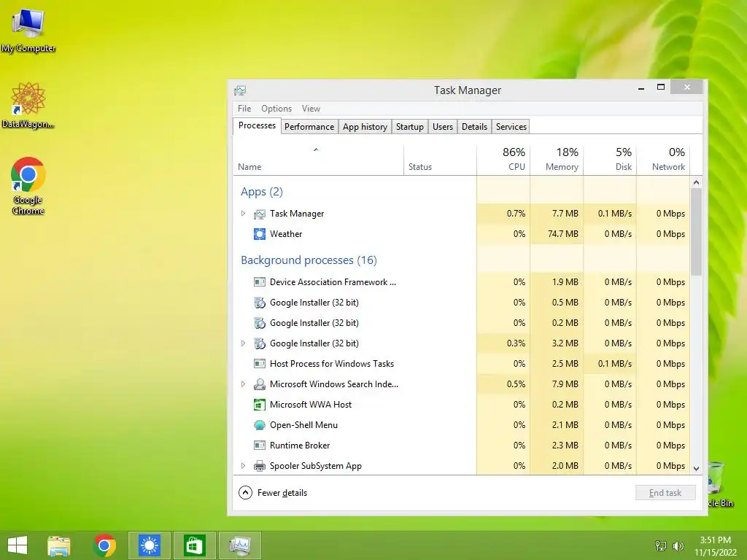Open the DataWagon desktop shortcut
747x560 pixels.
(28, 105)
